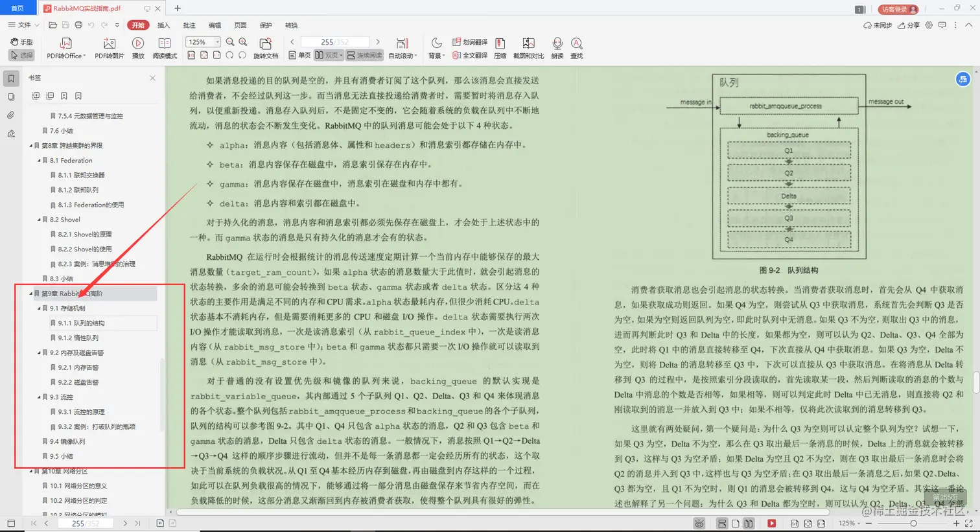
Task: Collapse 8.2 Shovel tree node
Action: pos(39,220)
